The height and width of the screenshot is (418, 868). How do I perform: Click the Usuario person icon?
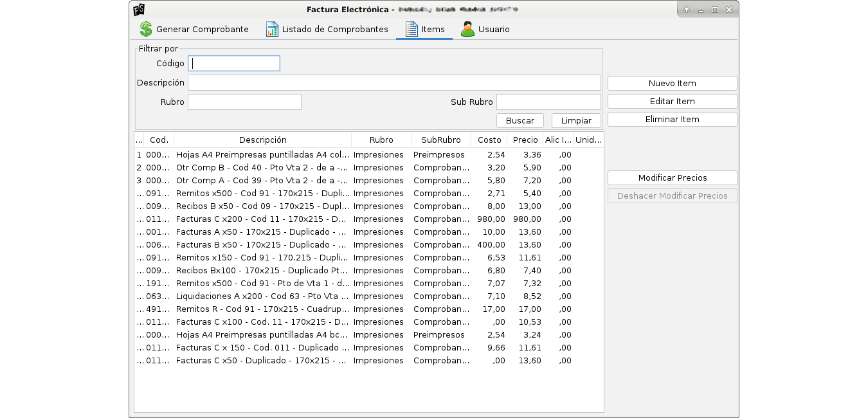point(467,29)
